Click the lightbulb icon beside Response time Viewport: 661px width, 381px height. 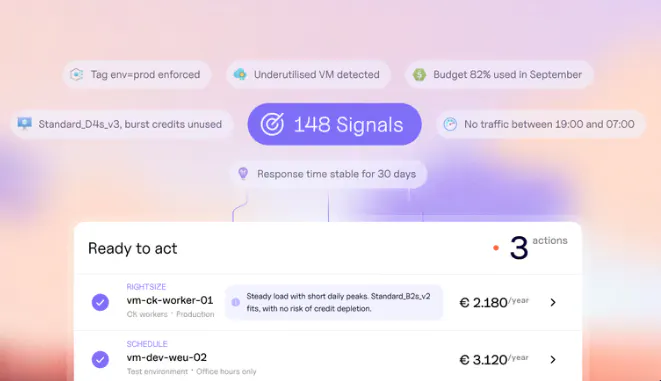[x=243, y=173]
